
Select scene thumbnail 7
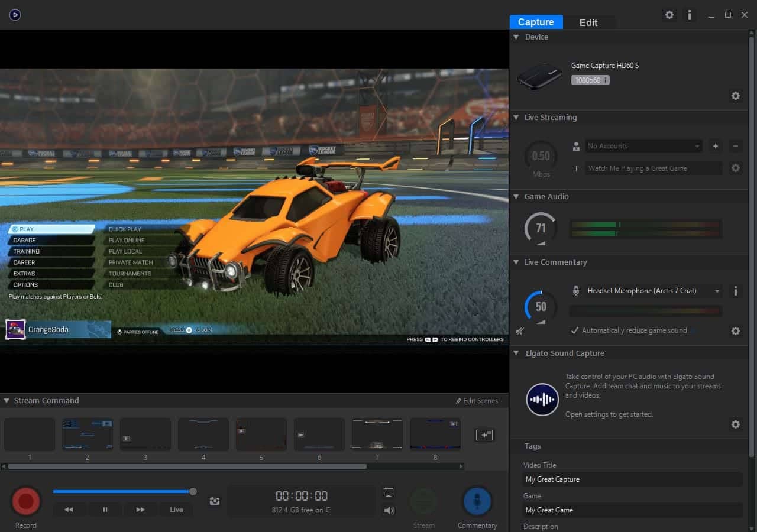377,434
